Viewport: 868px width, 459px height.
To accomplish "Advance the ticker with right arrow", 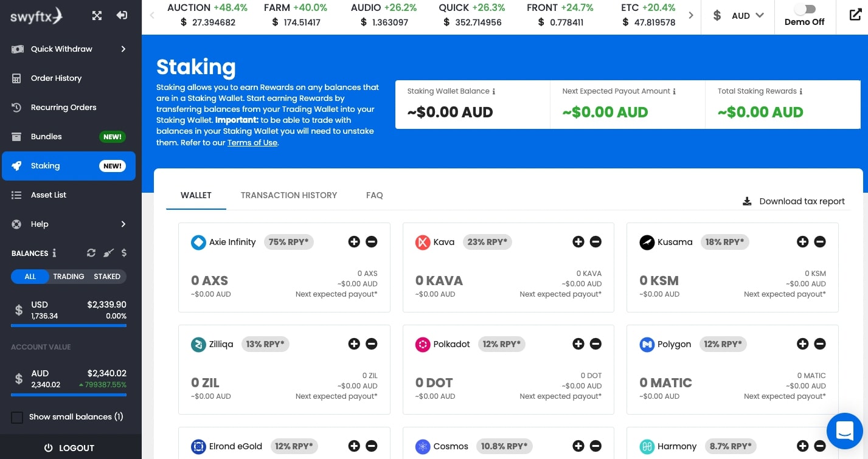I will [690, 15].
